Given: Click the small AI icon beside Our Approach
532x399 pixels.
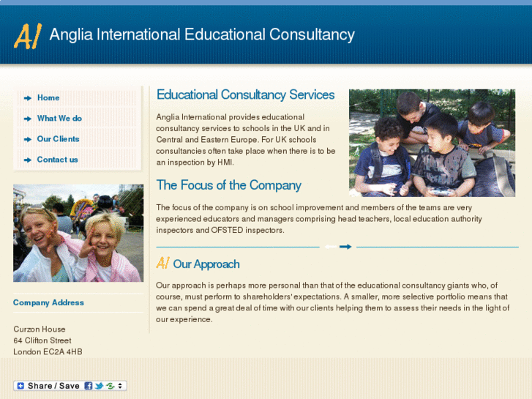Looking at the screenshot, I should (x=163, y=263).
